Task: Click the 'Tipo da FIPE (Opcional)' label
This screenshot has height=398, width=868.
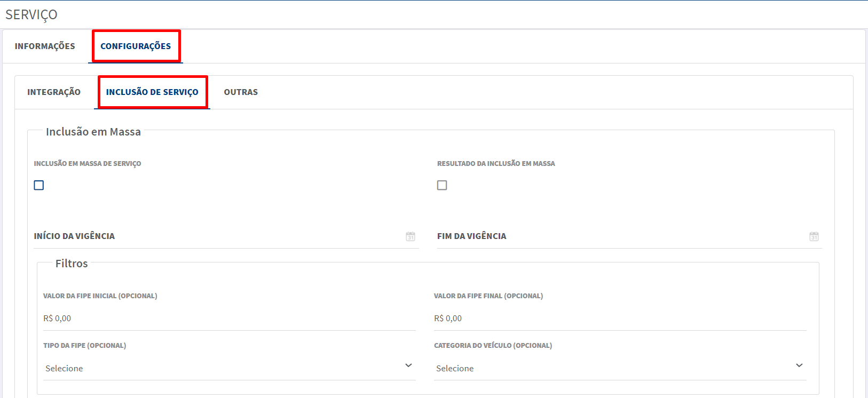Action: click(x=85, y=346)
